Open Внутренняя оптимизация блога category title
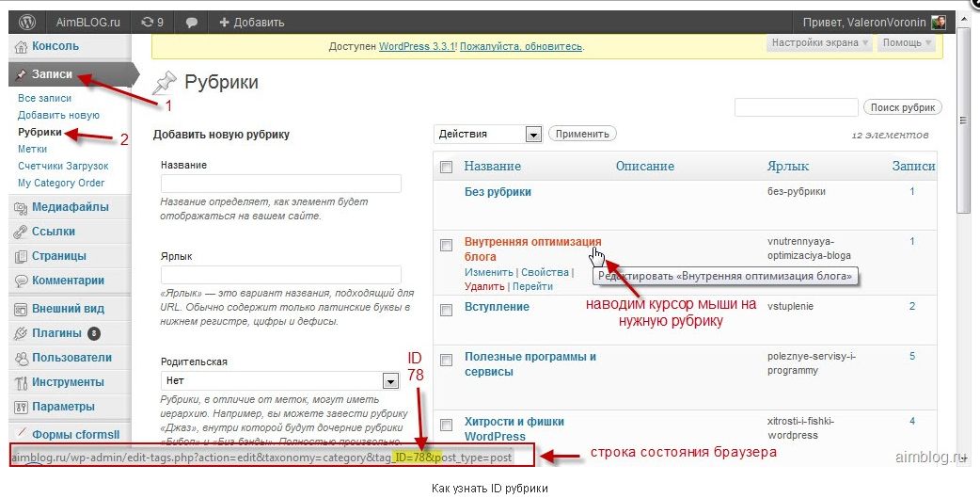 click(x=533, y=249)
